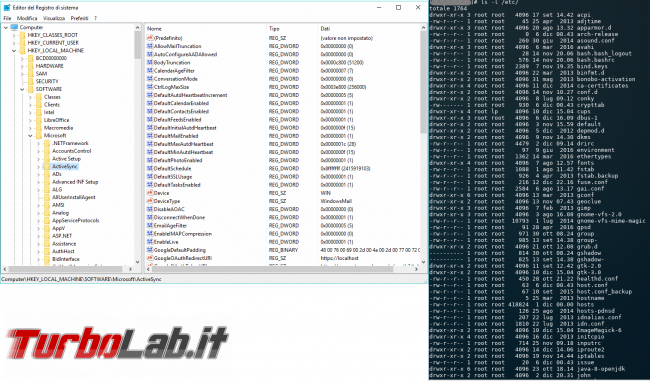Click the GoogleOAuthRedirectURI string value icon
The height and width of the screenshot is (381, 650).
(x=150, y=258)
